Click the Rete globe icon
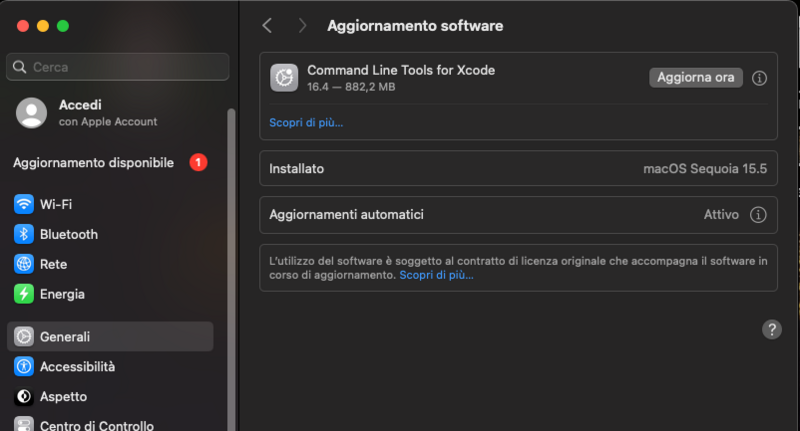This screenshot has height=431, width=800. pos(24,264)
